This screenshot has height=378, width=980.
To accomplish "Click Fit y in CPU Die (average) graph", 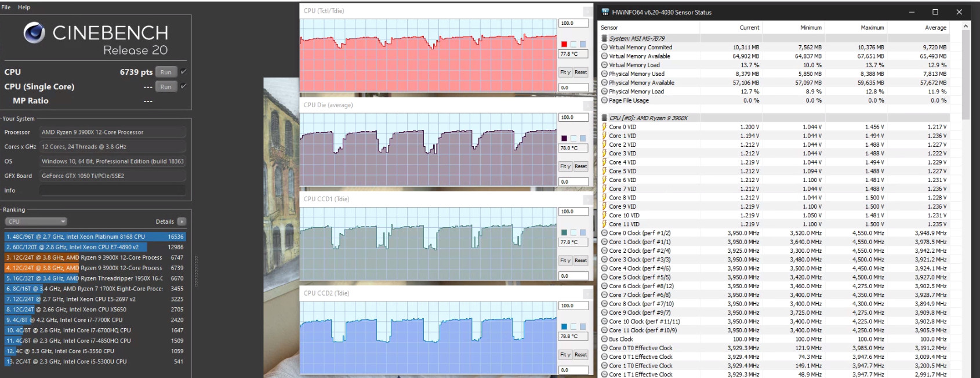I will [x=565, y=166].
